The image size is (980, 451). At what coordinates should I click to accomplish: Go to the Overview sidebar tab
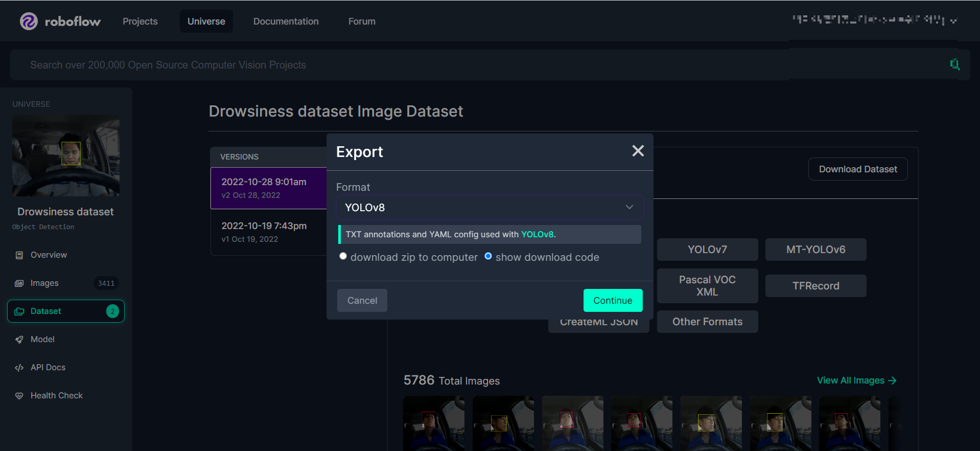(66, 255)
